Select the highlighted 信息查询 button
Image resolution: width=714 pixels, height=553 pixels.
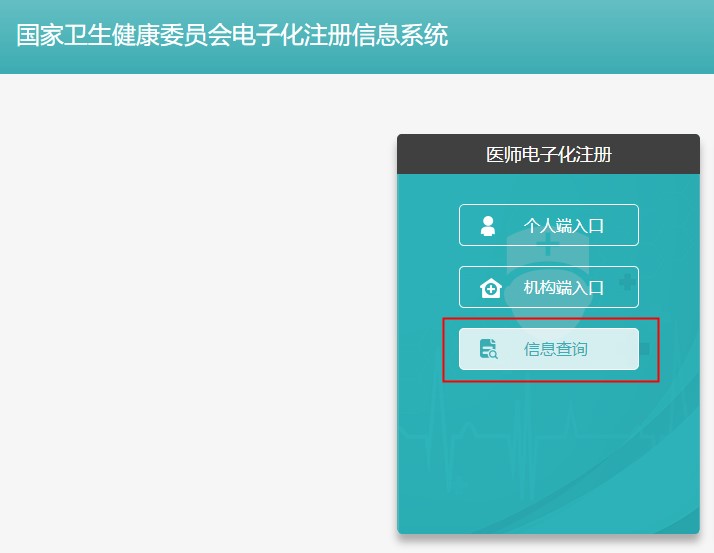point(548,349)
